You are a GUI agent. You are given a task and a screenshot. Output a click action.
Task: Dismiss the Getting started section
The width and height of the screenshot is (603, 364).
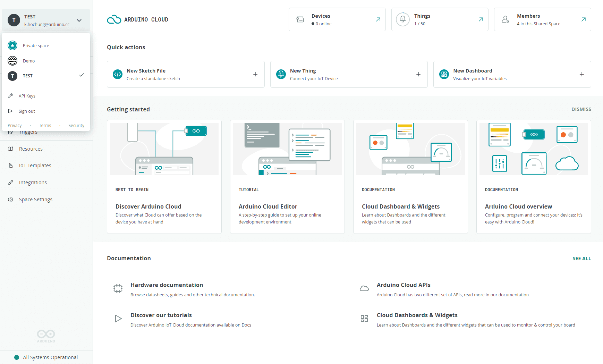coord(581,109)
